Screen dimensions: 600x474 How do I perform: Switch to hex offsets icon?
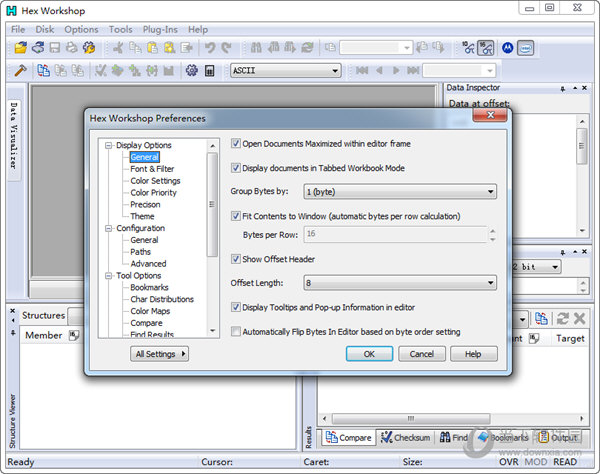(x=486, y=48)
